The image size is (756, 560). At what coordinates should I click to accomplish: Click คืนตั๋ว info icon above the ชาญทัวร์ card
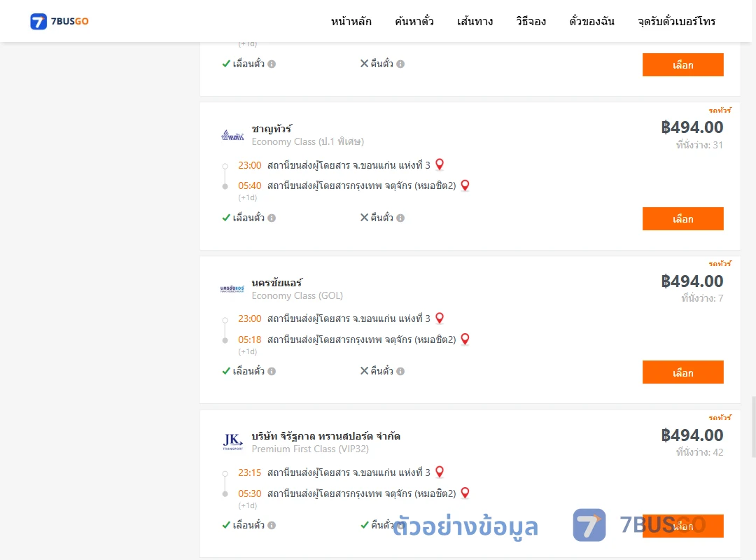[x=400, y=64]
